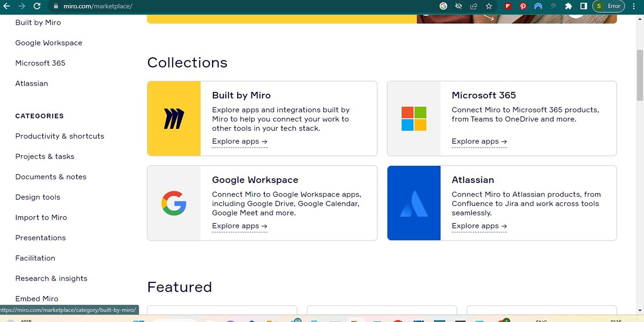Viewport: 644px width, 322px height.
Task: Click the Atlassian blue logo tile
Action: pyautogui.click(x=414, y=203)
